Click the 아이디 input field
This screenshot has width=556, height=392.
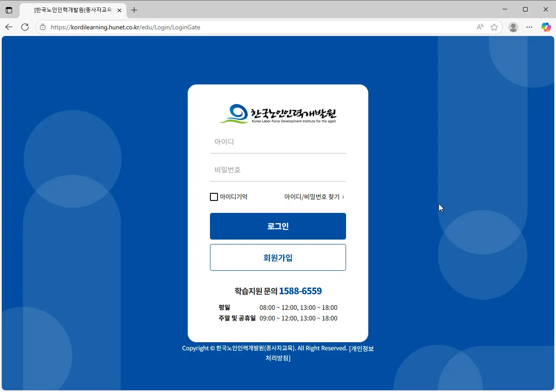click(x=278, y=142)
